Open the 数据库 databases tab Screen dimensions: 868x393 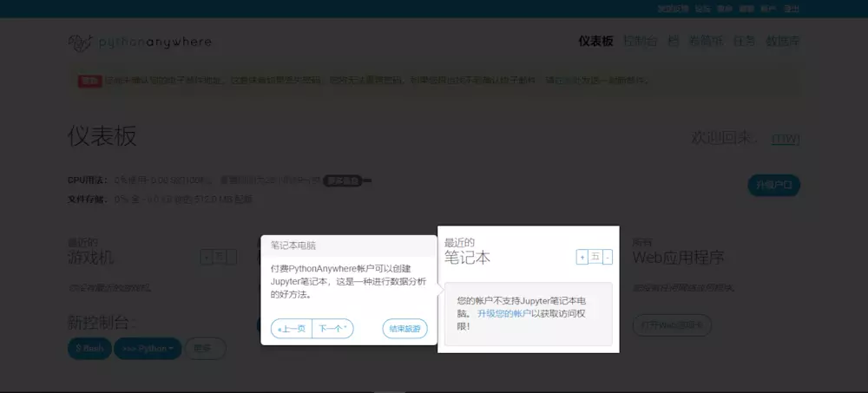coord(783,41)
